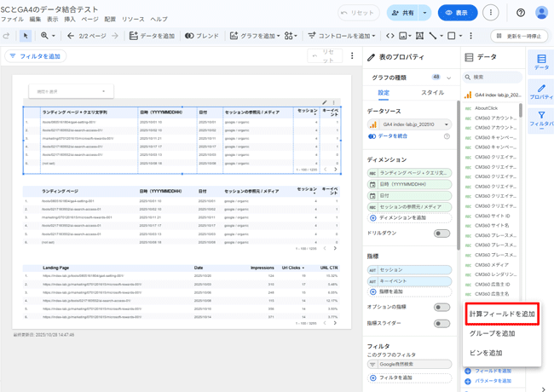Image resolution: width=554 pixels, height=392 pixels.
Task: Click ディメンションを追加 add dimension
Action: pos(409,218)
